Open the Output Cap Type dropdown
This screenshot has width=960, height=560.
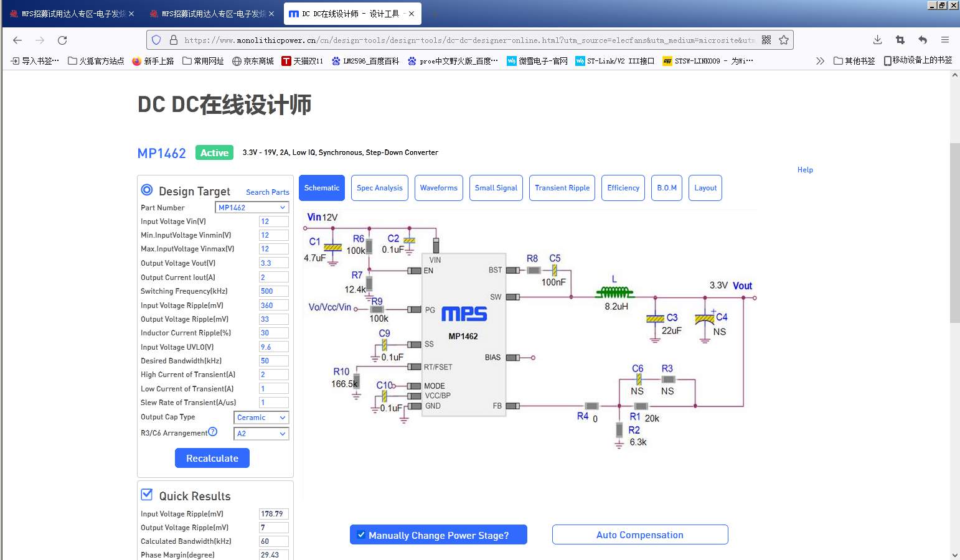[x=261, y=418]
